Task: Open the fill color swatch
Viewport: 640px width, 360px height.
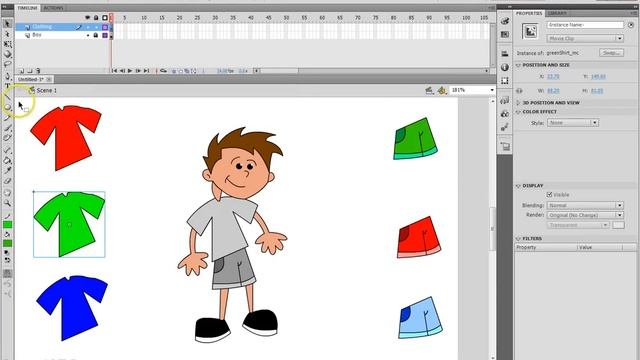Action: (x=7, y=243)
